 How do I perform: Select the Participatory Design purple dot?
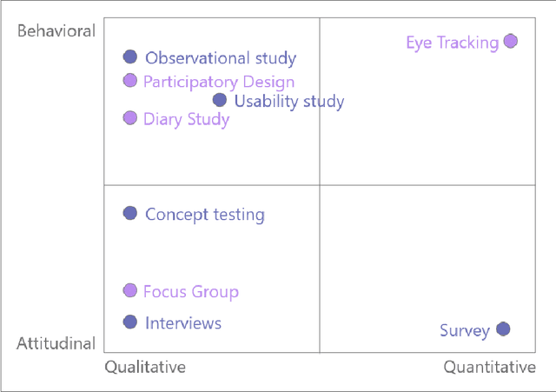click(x=130, y=81)
